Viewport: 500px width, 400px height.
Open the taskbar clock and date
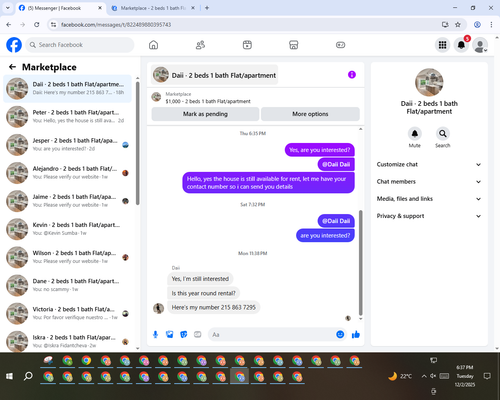tap(465, 376)
